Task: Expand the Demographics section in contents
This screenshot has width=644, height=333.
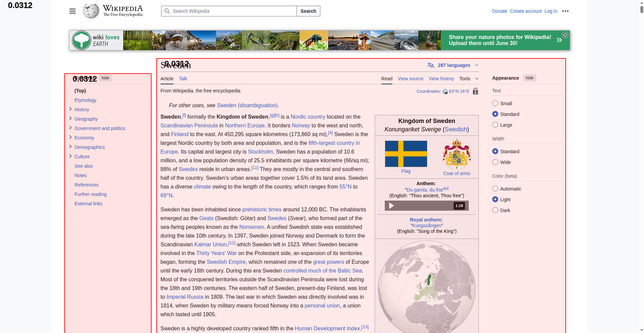Action: click(x=71, y=147)
